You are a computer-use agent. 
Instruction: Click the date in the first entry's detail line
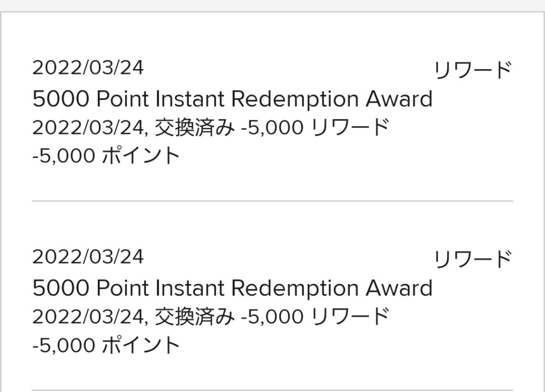pyautogui.click(x=88, y=128)
